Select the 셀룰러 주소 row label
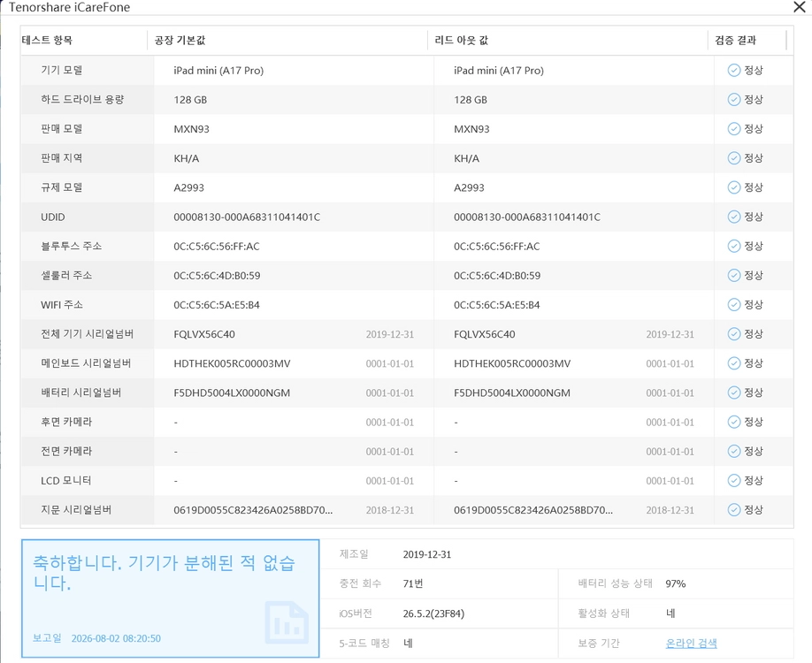Image resolution: width=812 pixels, height=663 pixels. click(66, 275)
